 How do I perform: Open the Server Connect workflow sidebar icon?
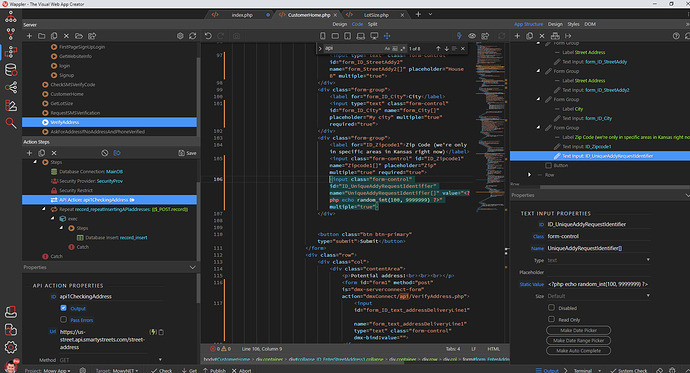(11, 52)
